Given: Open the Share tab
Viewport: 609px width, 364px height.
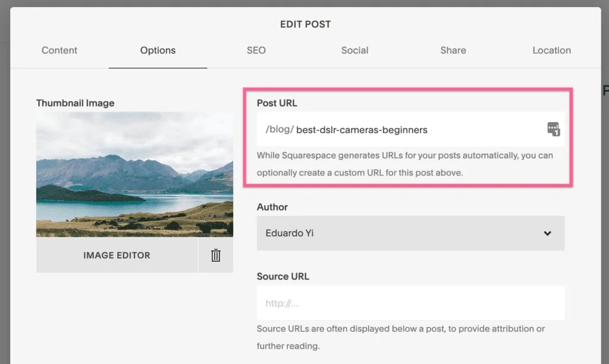Looking at the screenshot, I should click(453, 51).
